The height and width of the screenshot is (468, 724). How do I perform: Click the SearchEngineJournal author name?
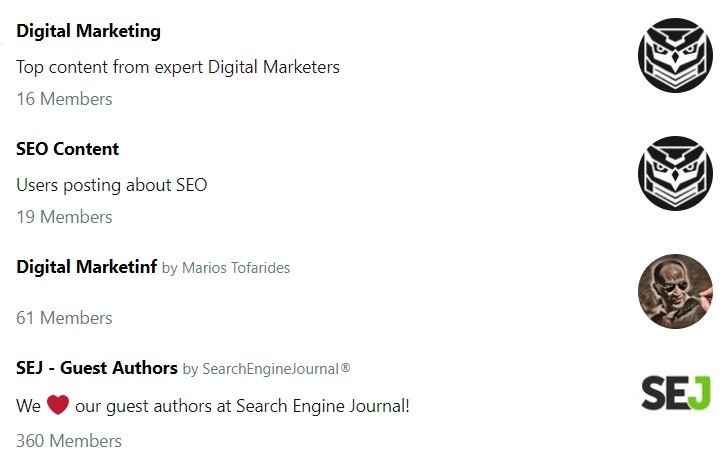click(x=276, y=369)
